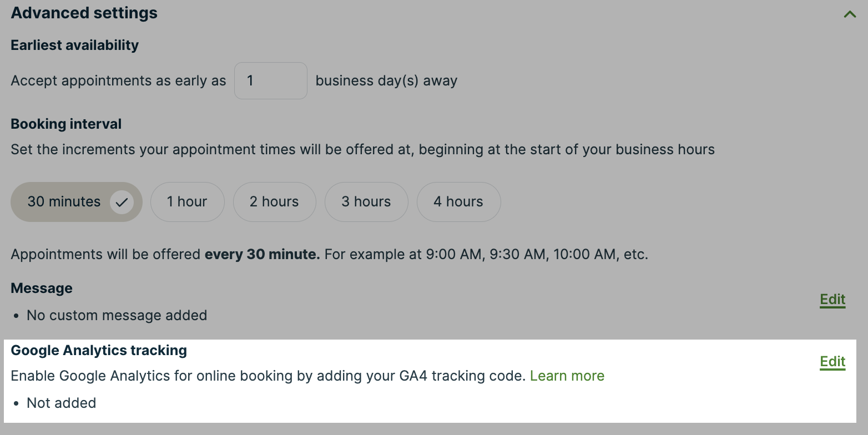This screenshot has height=435, width=868.
Task: Click the bold every 30 minute text
Action: click(262, 255)
